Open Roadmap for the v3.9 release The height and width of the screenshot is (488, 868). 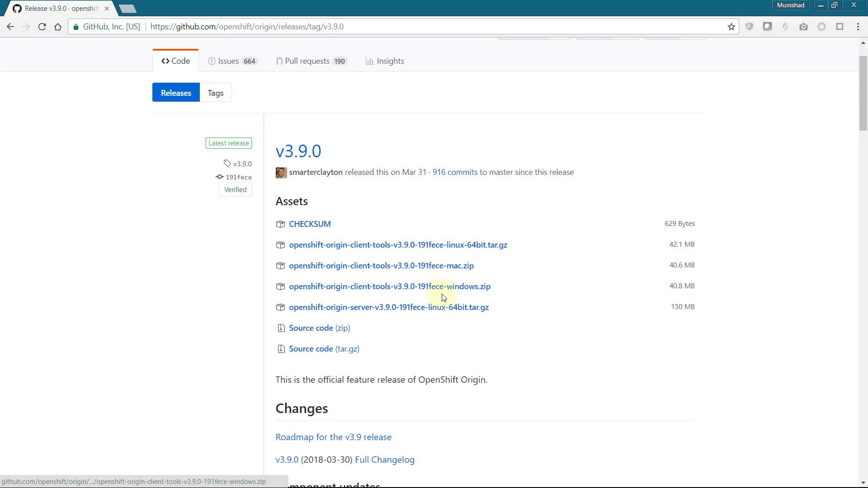point(334,437)
